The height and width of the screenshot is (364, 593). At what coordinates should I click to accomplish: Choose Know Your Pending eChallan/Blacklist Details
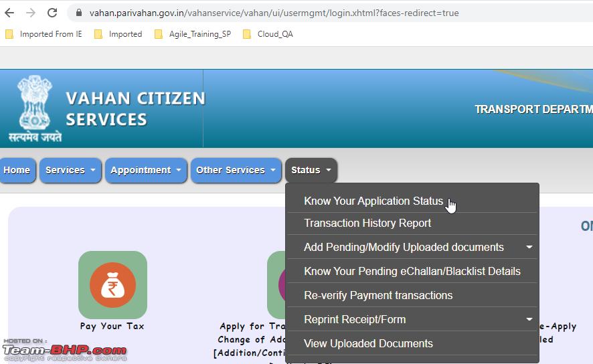412,272
